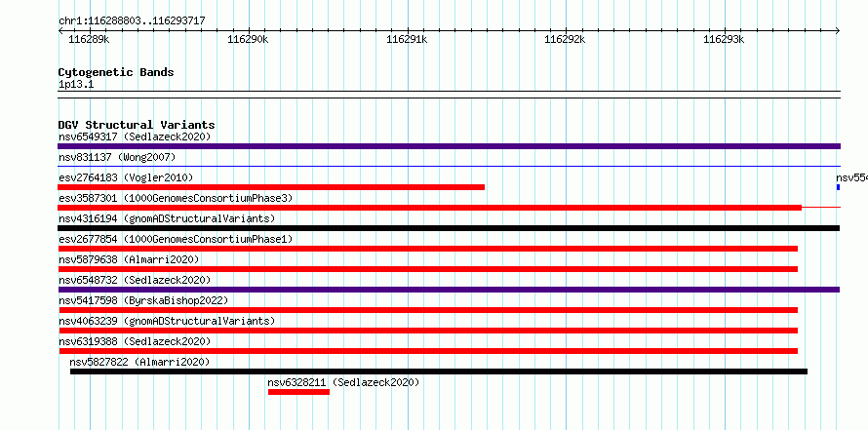
Task: Select the red esv2677854 variant bar
Action: [x=428, y=249]
